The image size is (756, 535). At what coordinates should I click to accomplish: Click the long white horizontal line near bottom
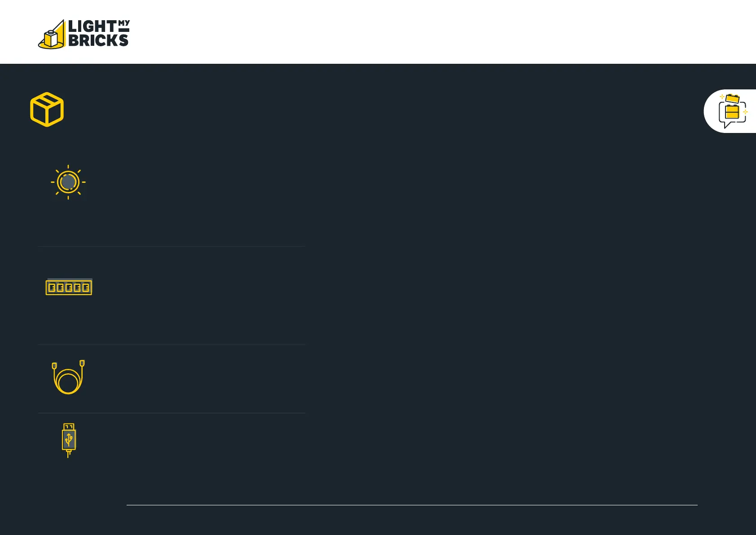(412, 505)
